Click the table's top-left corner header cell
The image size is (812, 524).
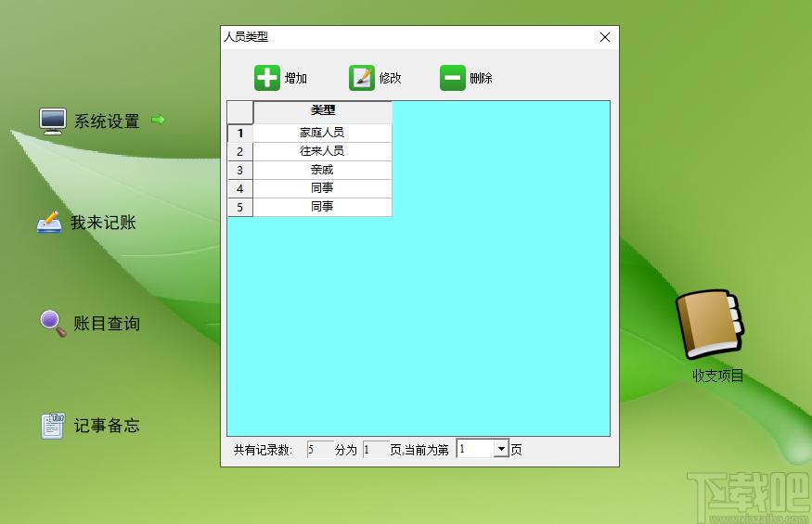click(x=240, y=112)
